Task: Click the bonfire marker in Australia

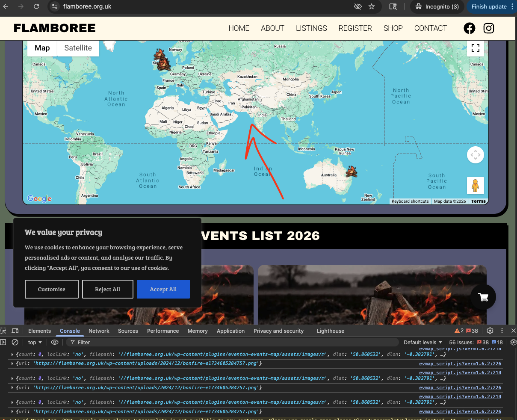Action: (x=351, y=172)
